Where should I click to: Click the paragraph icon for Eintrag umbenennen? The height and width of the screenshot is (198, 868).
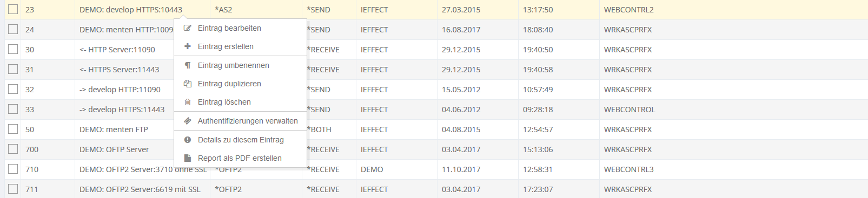pos(188,65)
